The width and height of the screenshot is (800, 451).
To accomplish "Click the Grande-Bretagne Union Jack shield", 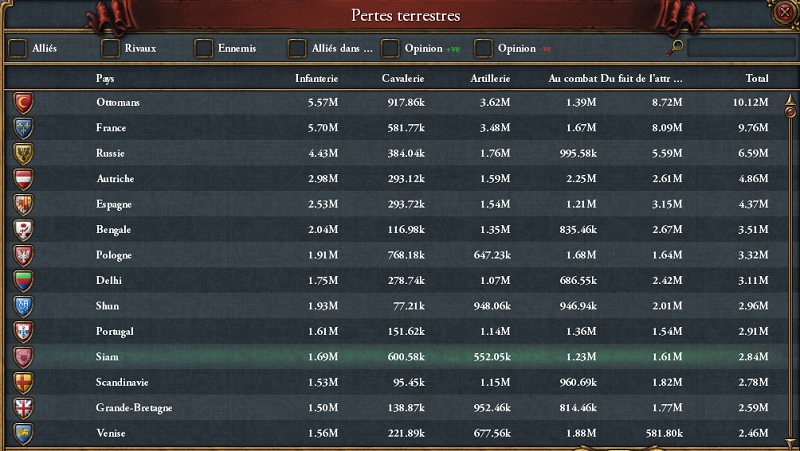I will pos(23,408).
